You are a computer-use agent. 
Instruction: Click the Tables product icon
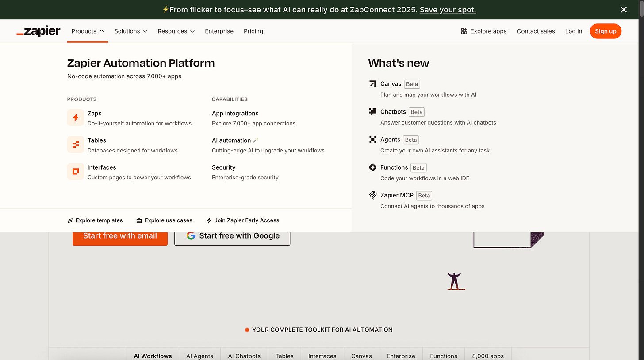point(76,144)
